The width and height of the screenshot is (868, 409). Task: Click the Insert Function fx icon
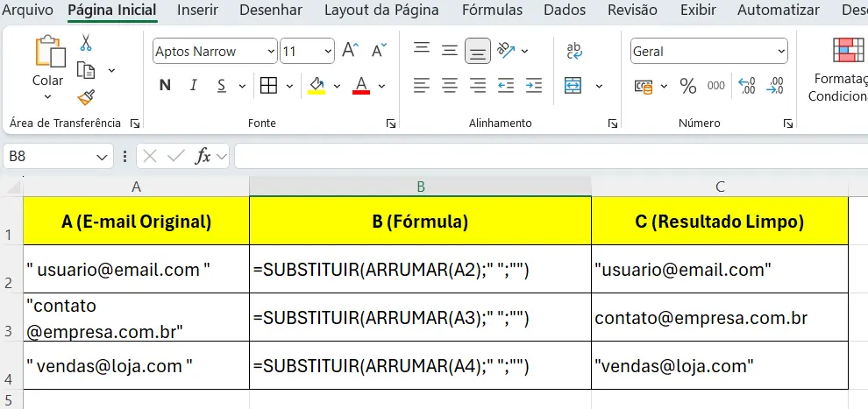[203, 157]
